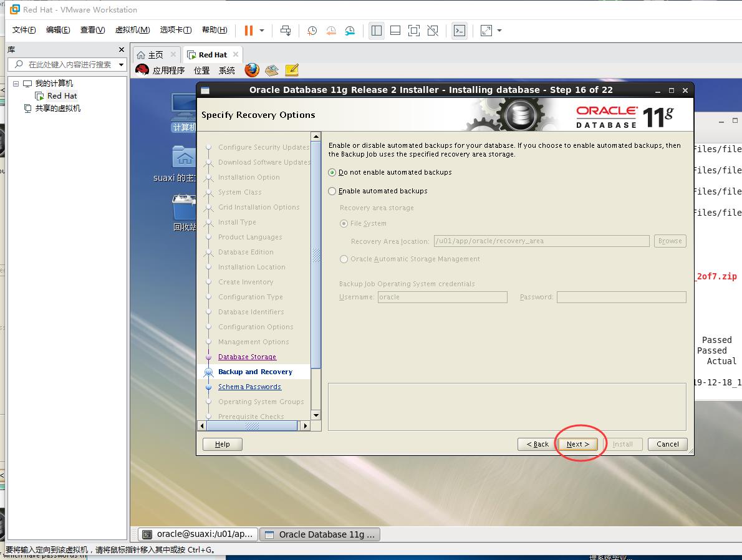Open the 应用程序 menu in the guest panel
This screenshot has width=742, height=560.
coord(168,70)
